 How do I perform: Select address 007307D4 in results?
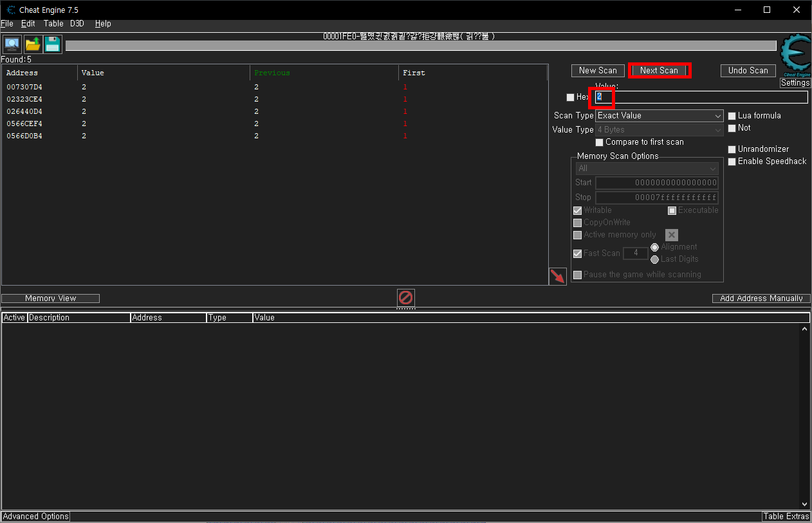(x=274, y=87)
